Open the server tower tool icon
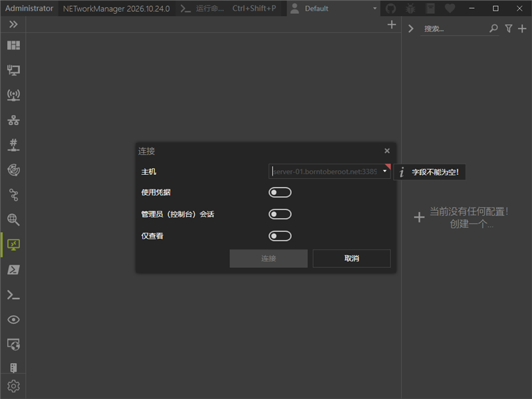Viewport: 532px width, 399px height. (13, 368)
